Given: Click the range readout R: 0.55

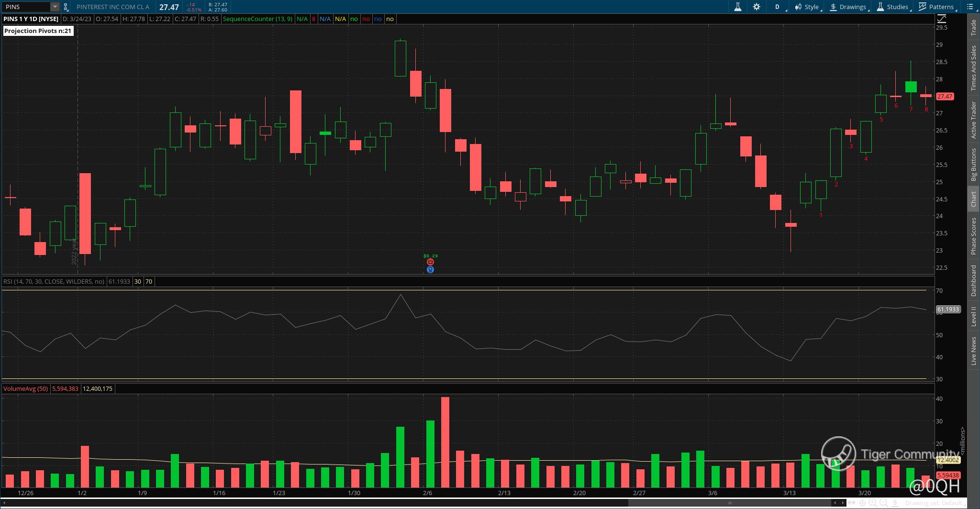Looking at the screenshot, I should 209,19.
